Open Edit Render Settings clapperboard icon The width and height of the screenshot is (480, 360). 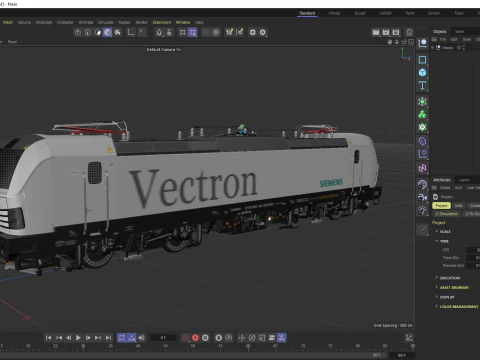[x=396, y=32]
